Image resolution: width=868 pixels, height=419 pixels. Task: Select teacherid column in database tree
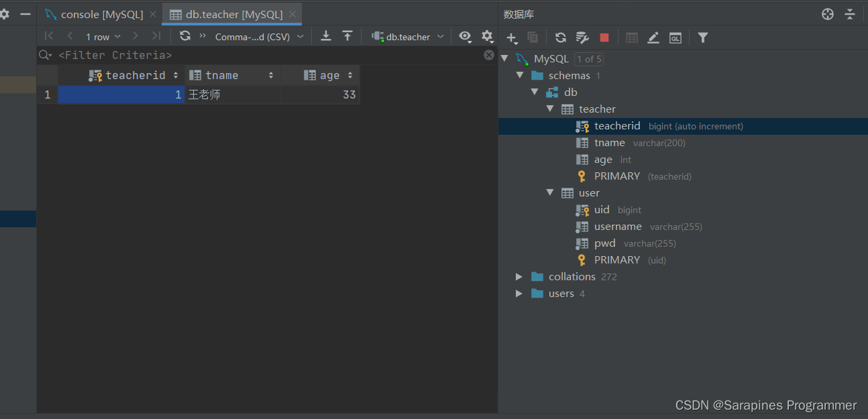point(683,126)
